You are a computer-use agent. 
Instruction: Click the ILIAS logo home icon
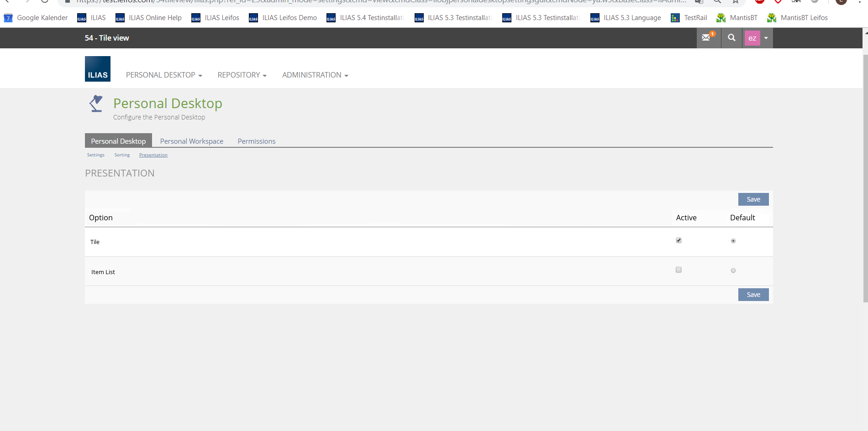click(x=98, y=69)
